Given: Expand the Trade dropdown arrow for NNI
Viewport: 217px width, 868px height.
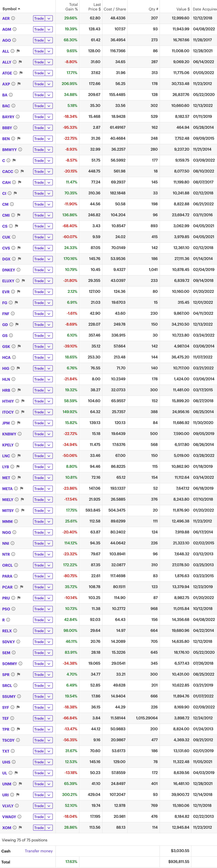Looking at the screenshot, I should (49, 543).
